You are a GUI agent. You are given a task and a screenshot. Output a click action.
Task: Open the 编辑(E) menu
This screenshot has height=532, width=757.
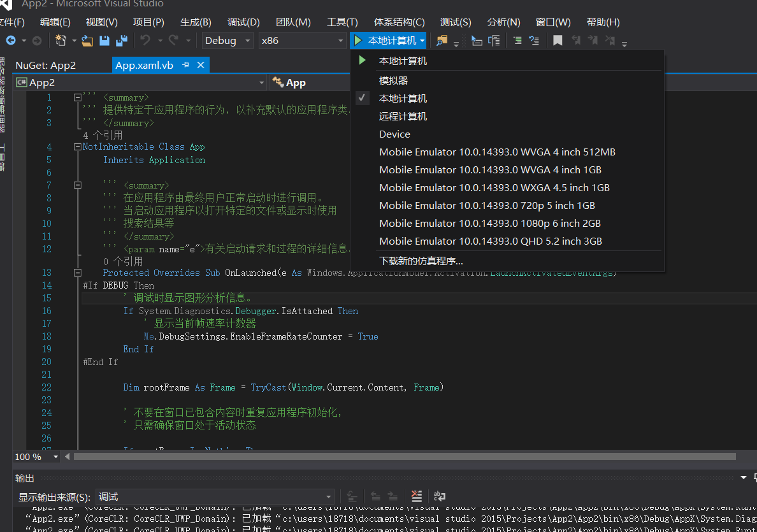click(55, 22)
